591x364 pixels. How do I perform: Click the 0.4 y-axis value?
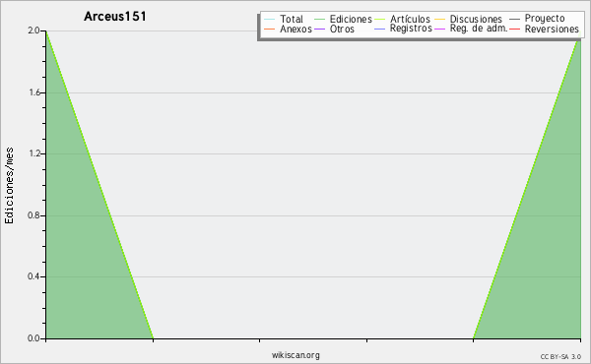(x=33, y=276)
